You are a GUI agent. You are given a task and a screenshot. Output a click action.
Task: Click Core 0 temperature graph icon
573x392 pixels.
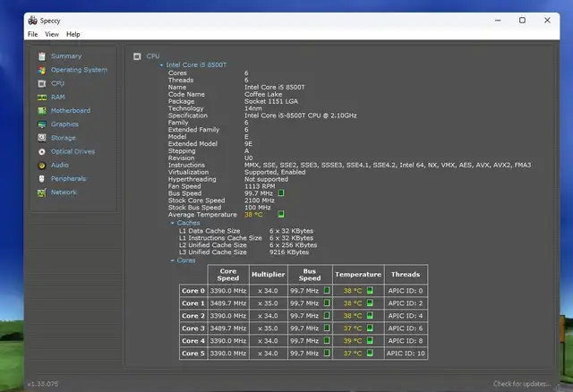tap(370, 291)
